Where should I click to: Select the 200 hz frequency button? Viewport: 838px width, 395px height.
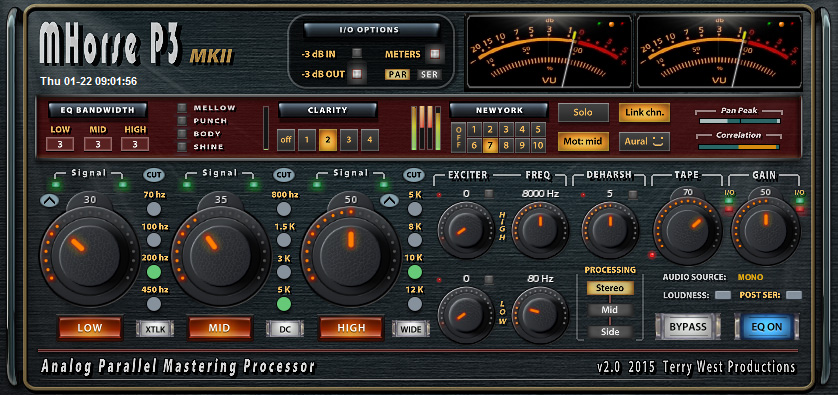154,272
